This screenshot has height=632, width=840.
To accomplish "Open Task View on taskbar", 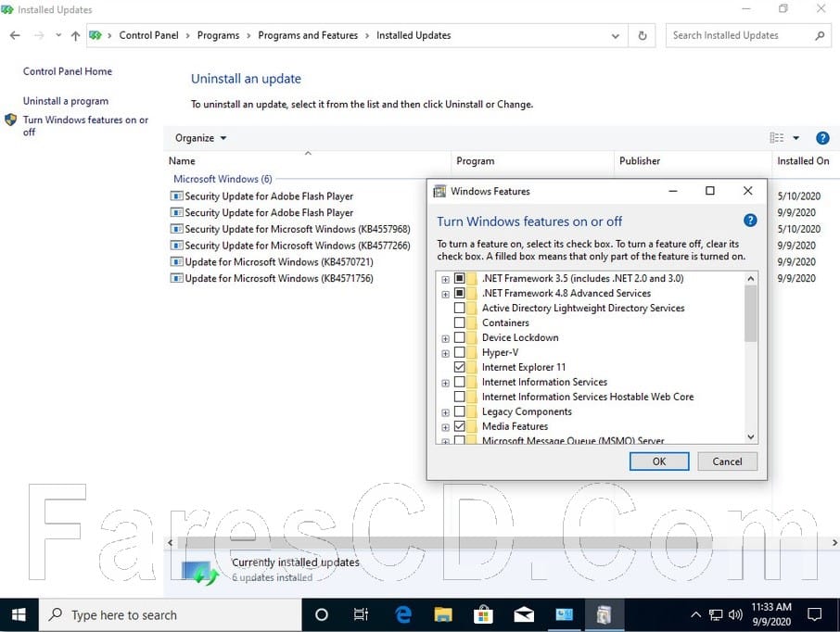I will [361, 615].
